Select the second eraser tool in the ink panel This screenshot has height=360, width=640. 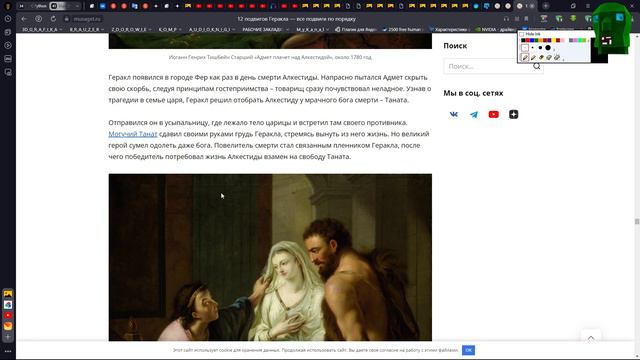pyautogui.click(x=557, y=58)
